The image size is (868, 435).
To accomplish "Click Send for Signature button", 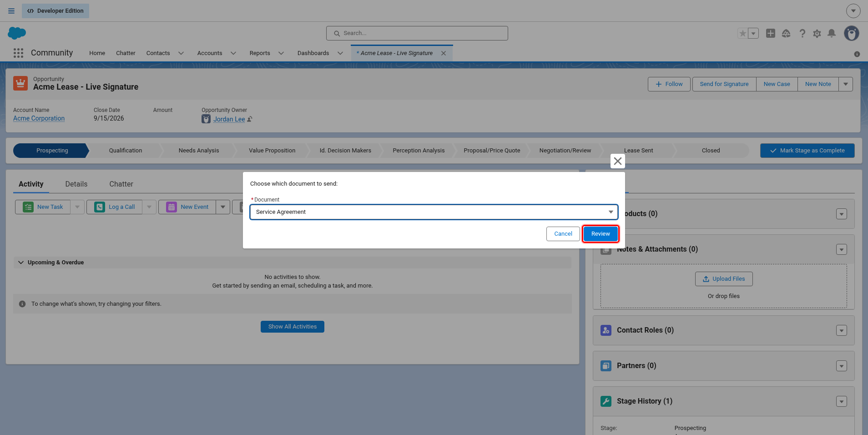I will click(724, 84).
